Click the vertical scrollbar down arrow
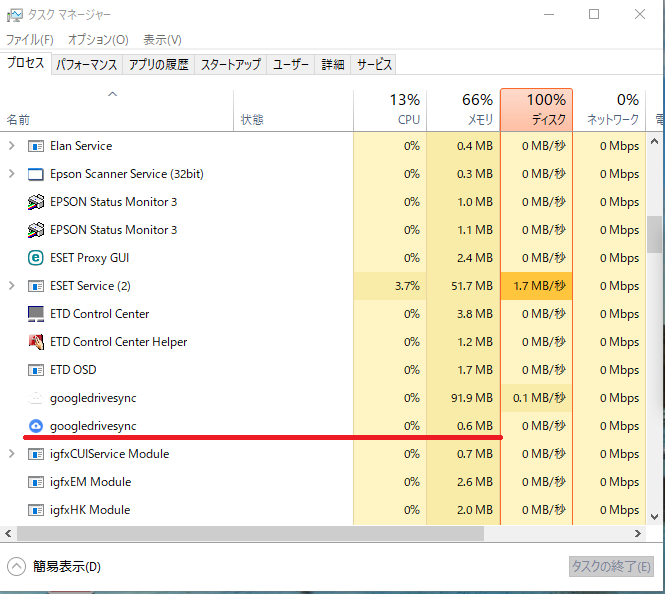665x594 pixels. pyautogui.click(x=655, y=517)
